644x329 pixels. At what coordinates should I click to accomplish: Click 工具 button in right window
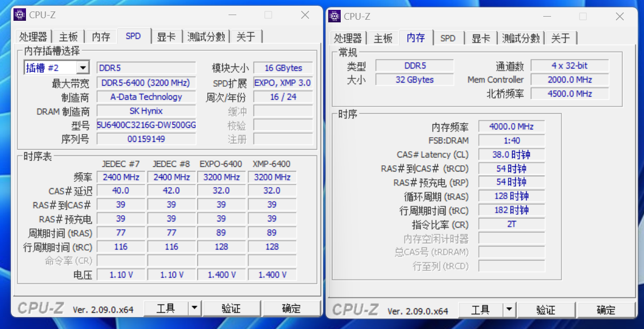[481, 310]
